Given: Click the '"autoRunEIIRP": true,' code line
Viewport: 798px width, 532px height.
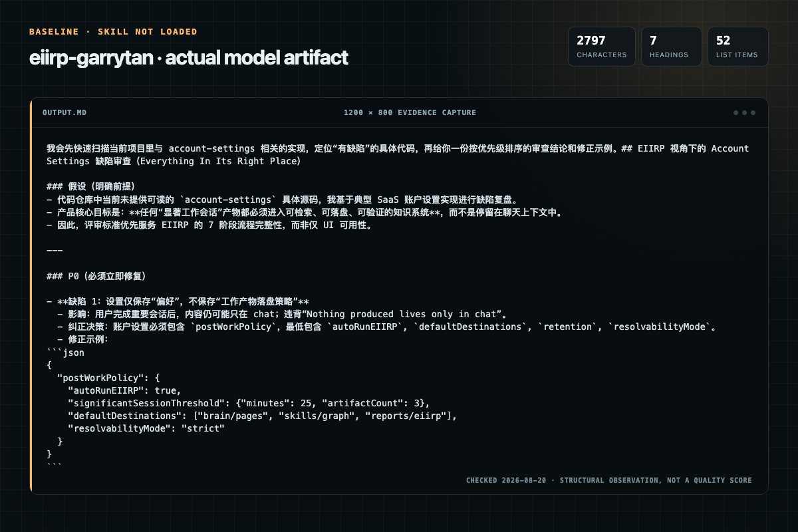Looking at the screenshot, I should coord(124,390).
